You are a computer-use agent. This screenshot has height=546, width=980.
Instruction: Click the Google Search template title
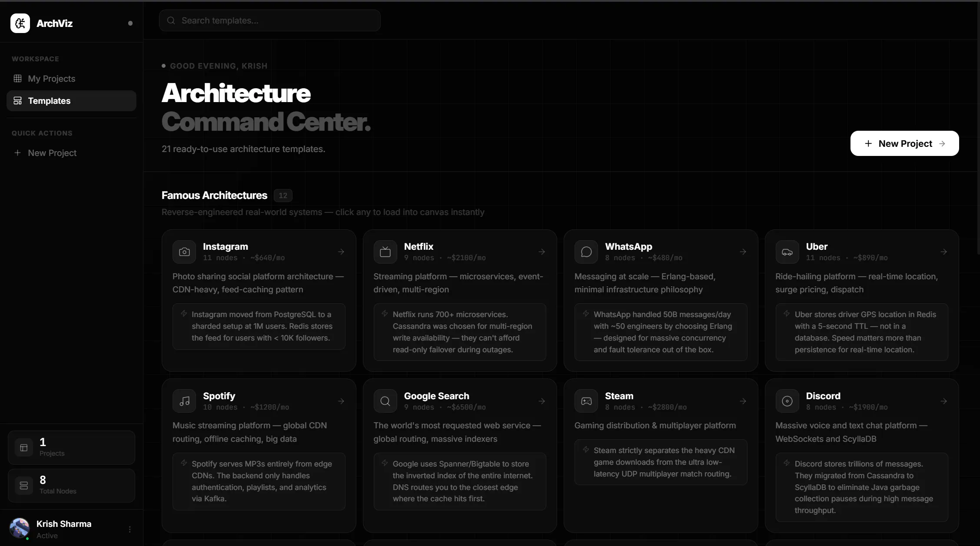tap(436, 396)
